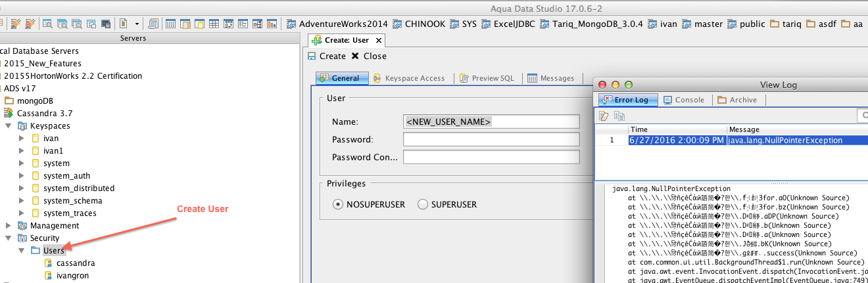Click the disconnect plug icon with red mark
Image resolution: width=868 pixels, height=283 pixels.
pyautogui.click(x=30, y=24)
